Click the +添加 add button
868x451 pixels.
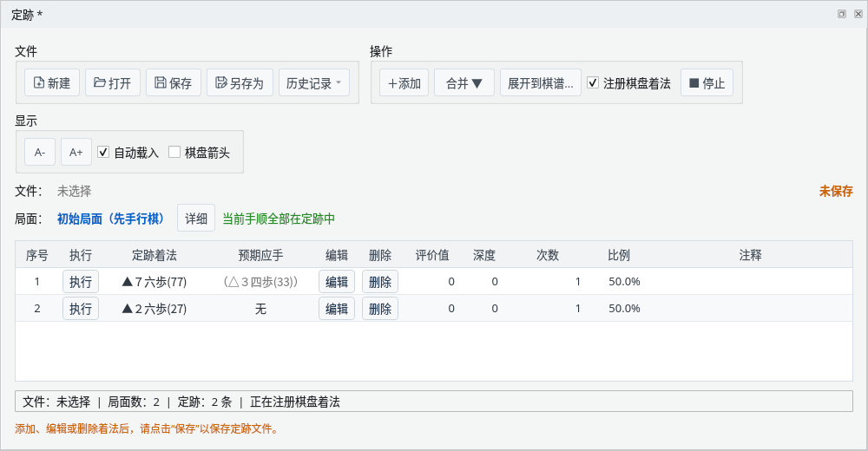(x=404, y=83)
